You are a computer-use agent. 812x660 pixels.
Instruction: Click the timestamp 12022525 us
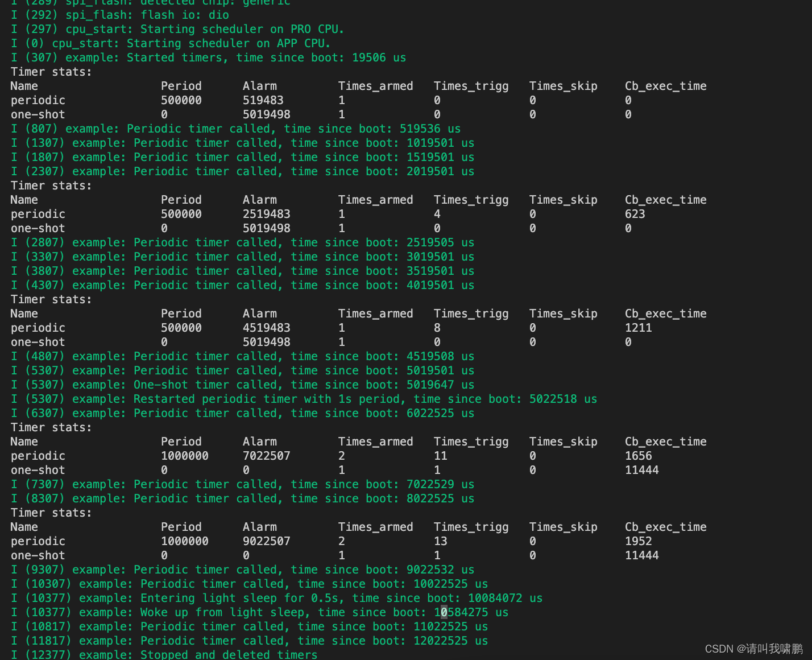coord(451,641)
